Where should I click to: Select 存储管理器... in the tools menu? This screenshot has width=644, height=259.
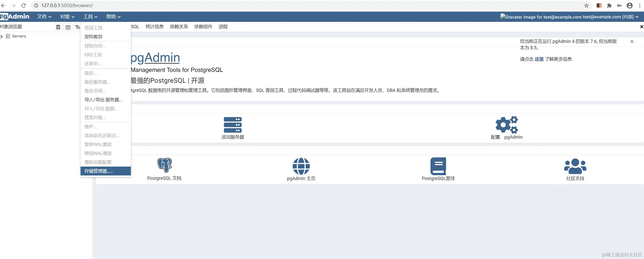106,171
